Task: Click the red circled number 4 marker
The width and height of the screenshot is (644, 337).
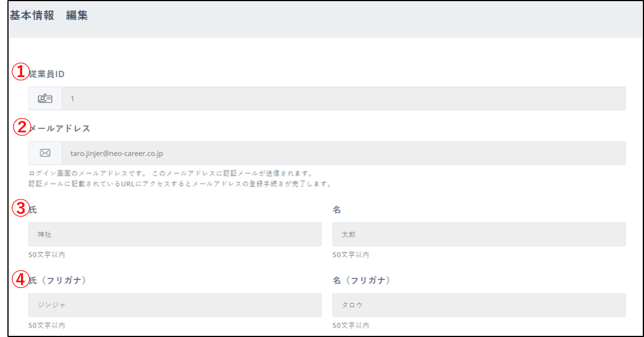Action: [x=21, y=279]
